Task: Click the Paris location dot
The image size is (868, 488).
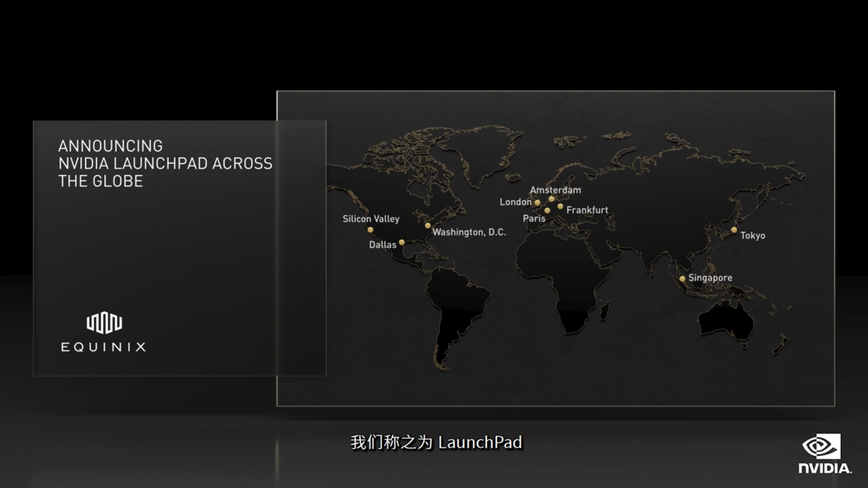Action: pyautogui.click(x=547, y=211)
